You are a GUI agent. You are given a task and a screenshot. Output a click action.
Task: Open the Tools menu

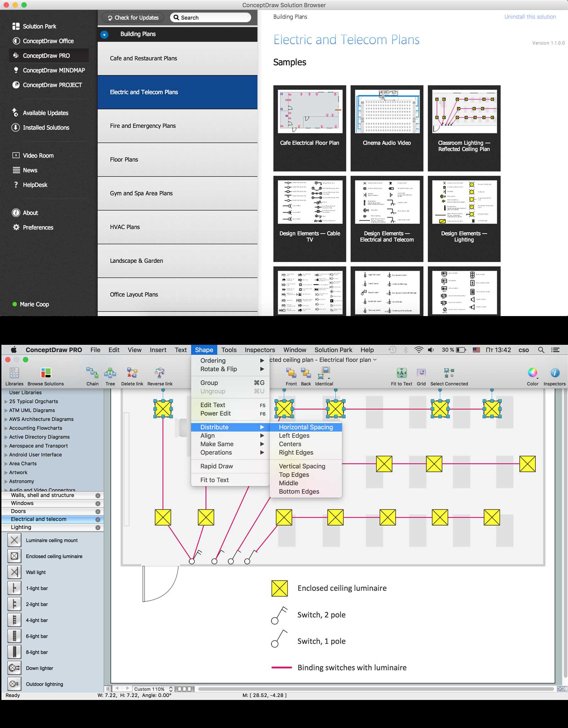229,350
